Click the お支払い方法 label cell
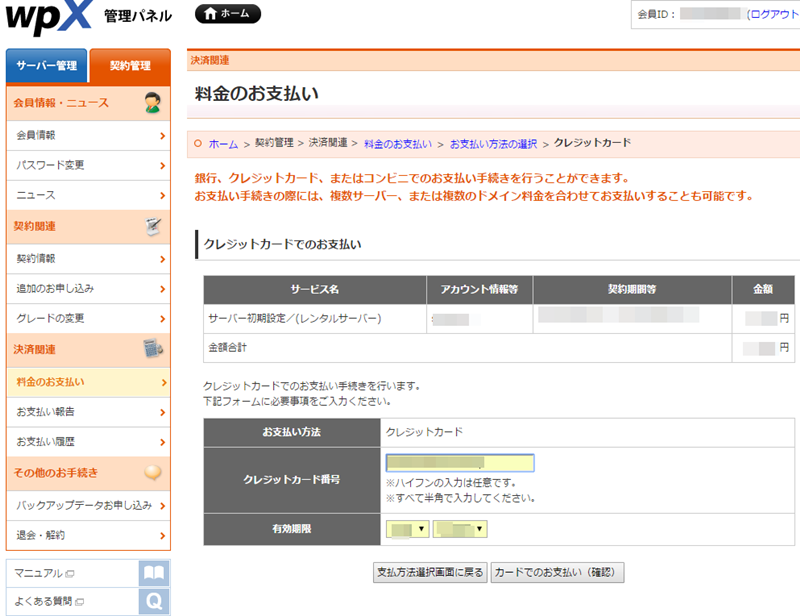This screenshot has height=616, width=800. pos(292,432)
